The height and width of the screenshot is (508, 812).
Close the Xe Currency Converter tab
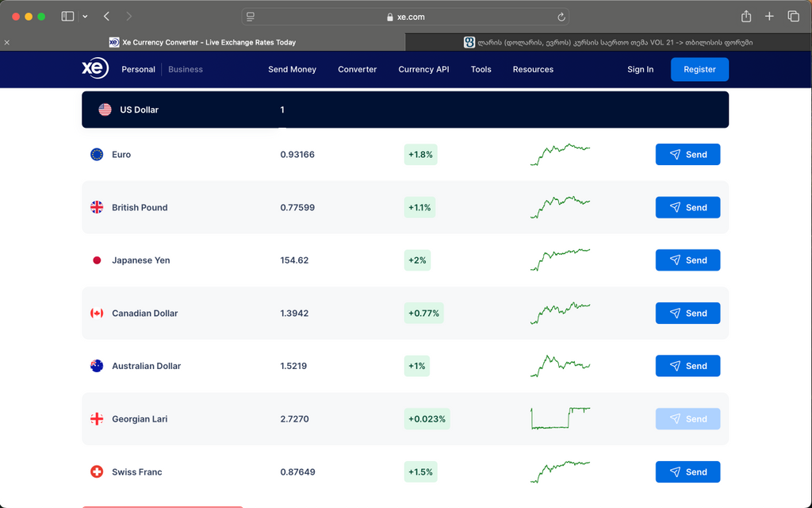(6, 43)
